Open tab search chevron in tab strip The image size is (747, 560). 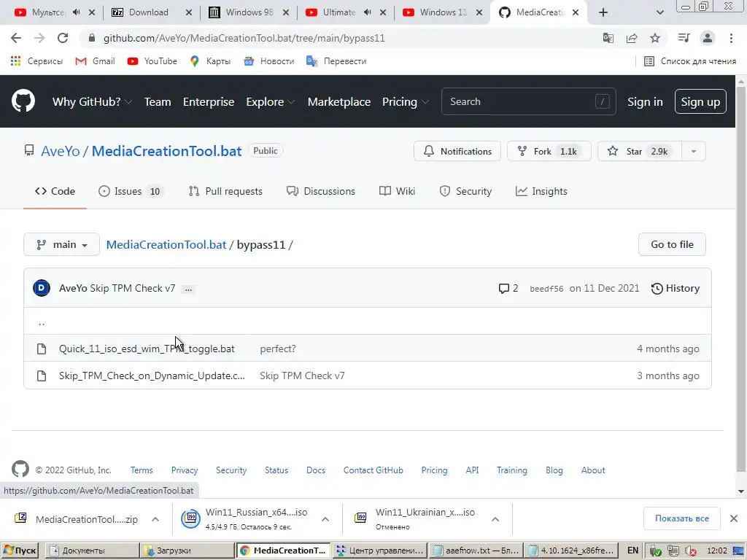click(x=659, y=12)
